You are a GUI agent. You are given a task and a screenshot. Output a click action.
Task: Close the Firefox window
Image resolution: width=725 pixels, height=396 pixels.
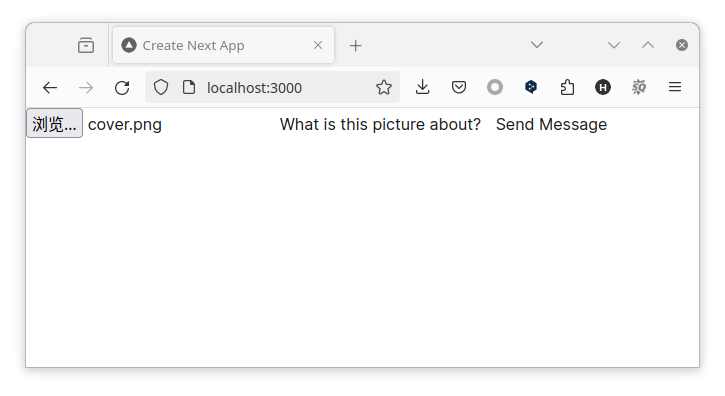682,45
